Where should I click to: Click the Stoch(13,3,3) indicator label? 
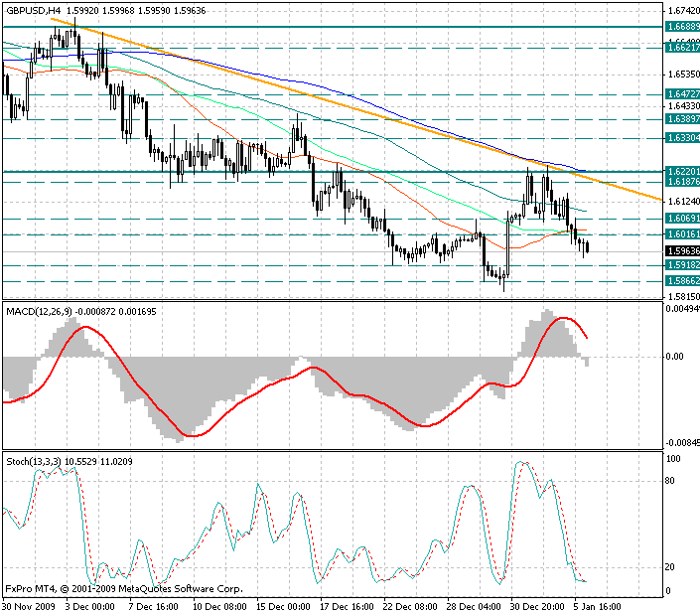point(34,462)
